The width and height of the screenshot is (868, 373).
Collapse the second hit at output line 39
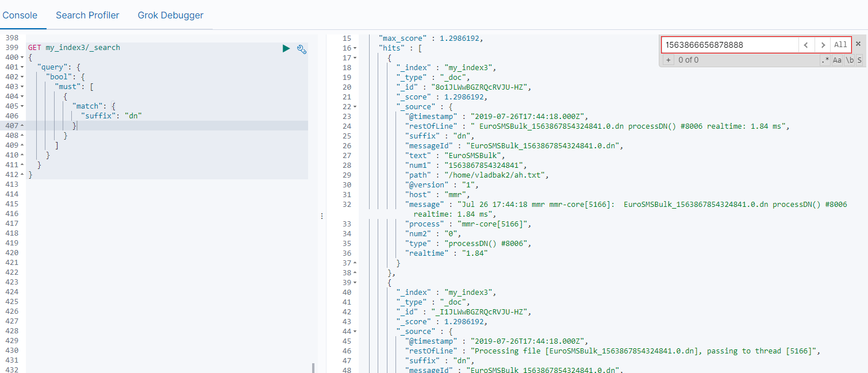pos(355,283)
